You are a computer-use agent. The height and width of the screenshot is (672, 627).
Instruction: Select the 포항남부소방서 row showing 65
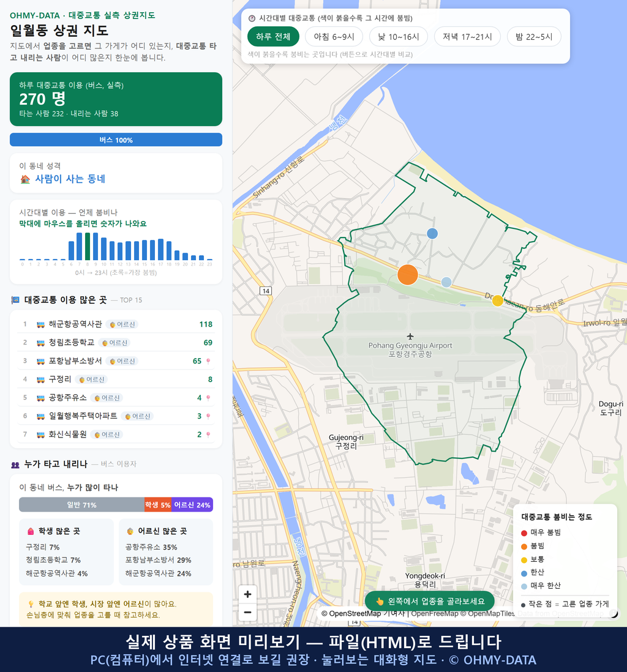pos(116,361)
